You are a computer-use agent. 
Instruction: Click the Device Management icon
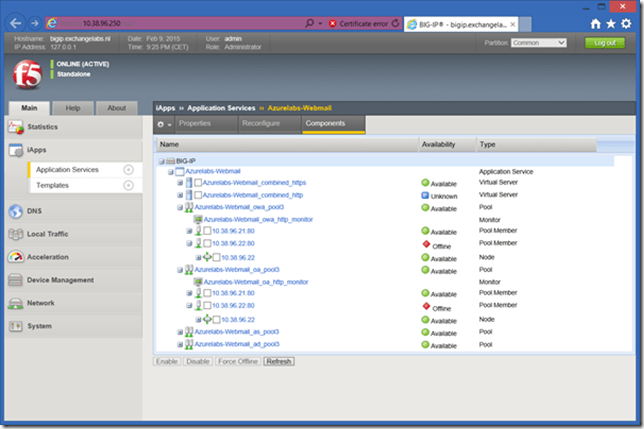pyautogui.click(x=16, y=280)
